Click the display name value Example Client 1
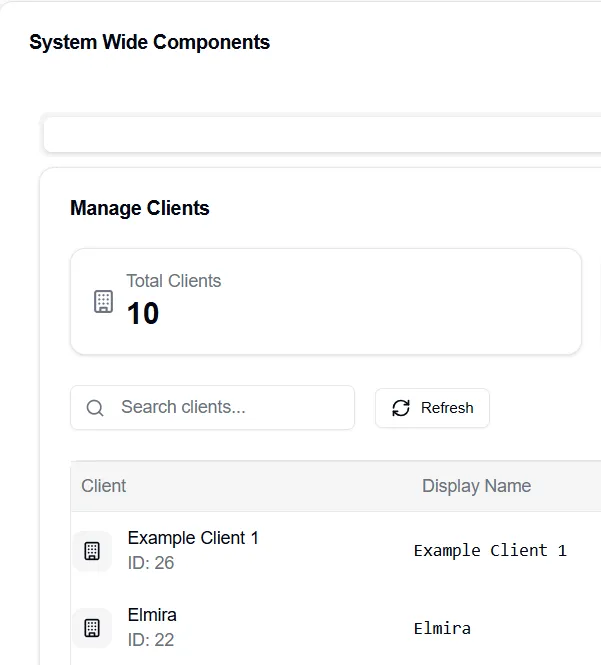Screen dimensions: 601x665 tap(490, 551)
